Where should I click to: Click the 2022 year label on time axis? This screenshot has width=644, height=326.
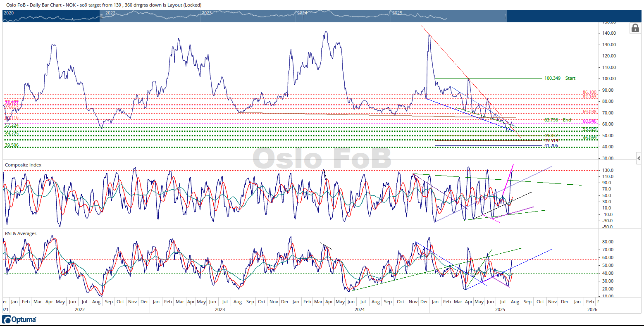80,309
